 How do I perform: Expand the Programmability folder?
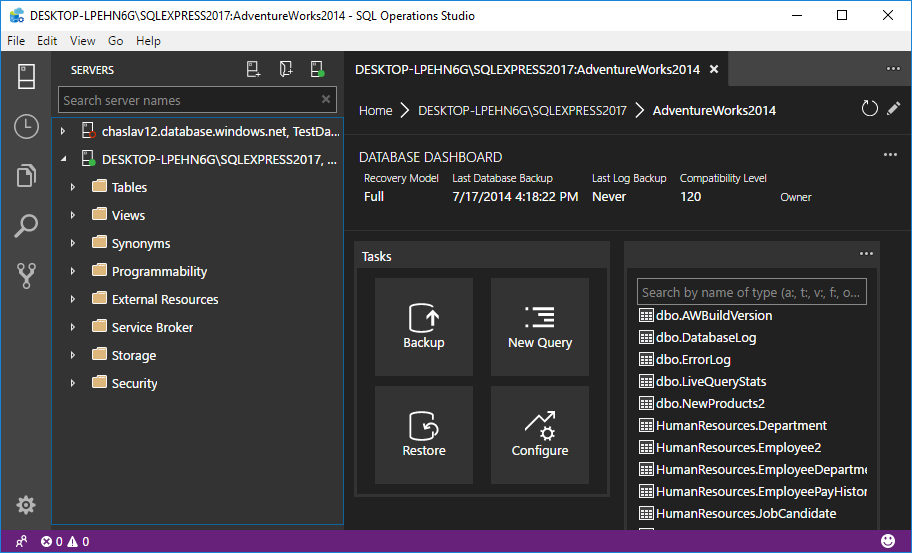[x=73, y=271]
